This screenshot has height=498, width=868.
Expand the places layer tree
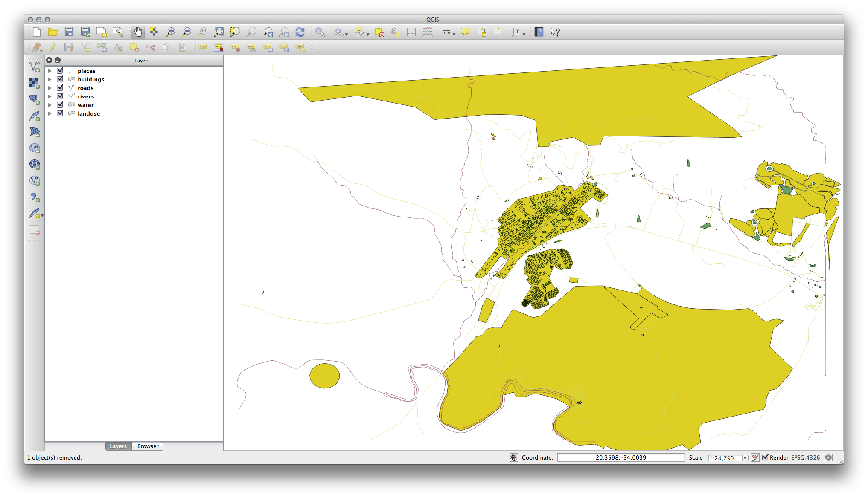(50, 71)
